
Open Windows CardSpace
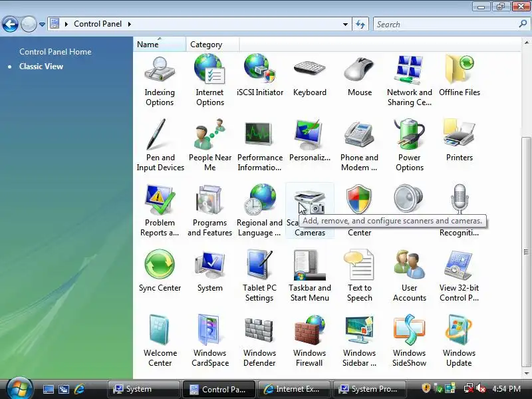click(x=210, y=341)
